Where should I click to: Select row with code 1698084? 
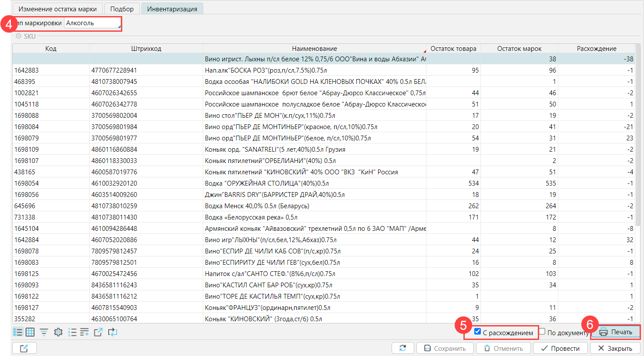27,127
